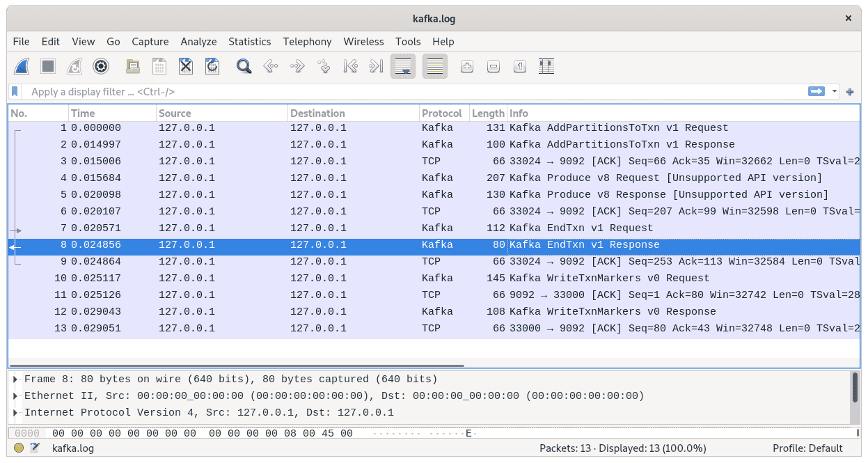Open the Edit menu
868x463 pixels.
[51, 42]
